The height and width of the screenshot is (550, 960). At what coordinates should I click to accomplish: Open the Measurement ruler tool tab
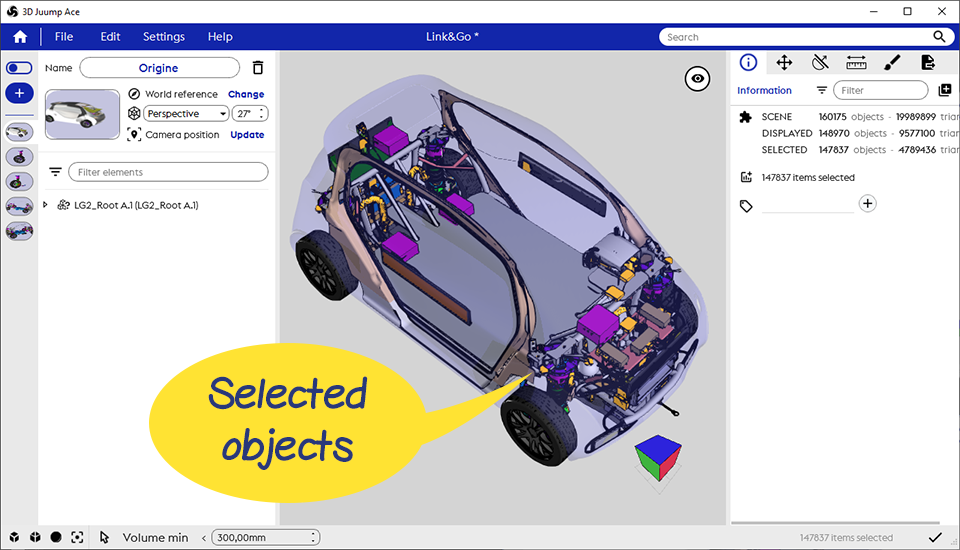(x=856, y=62)
